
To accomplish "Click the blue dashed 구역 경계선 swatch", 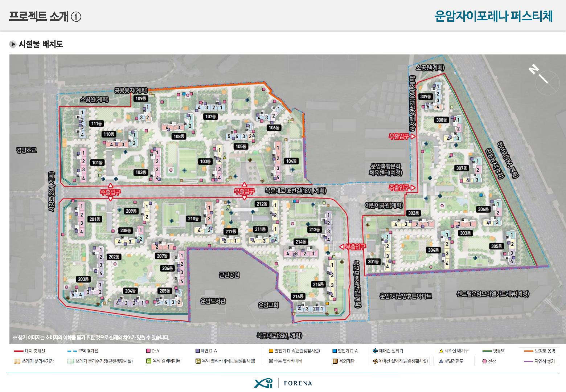I will [x=72, y=351].
